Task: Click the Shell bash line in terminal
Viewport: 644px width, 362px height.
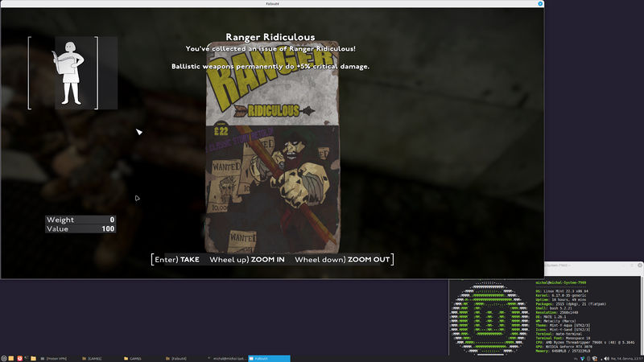Action: (554, 308)
